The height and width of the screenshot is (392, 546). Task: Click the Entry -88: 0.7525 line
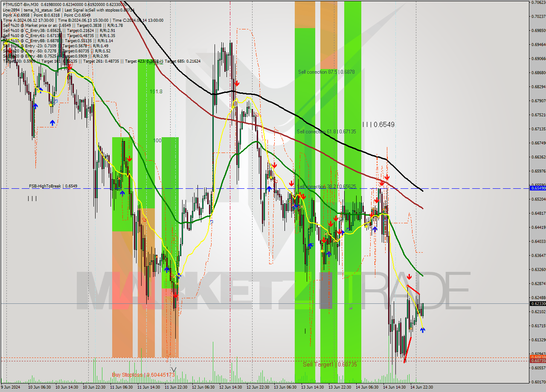pyautogui.click(x=55, y=56)
